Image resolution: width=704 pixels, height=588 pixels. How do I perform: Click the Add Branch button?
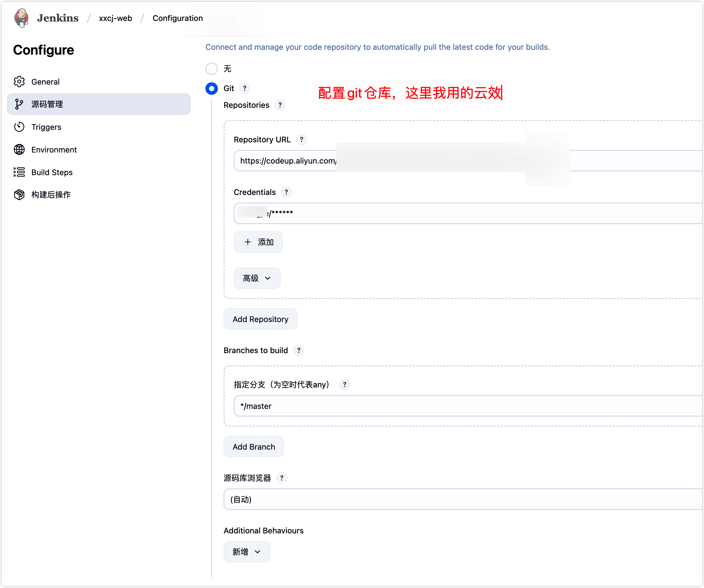pos(254,447)
